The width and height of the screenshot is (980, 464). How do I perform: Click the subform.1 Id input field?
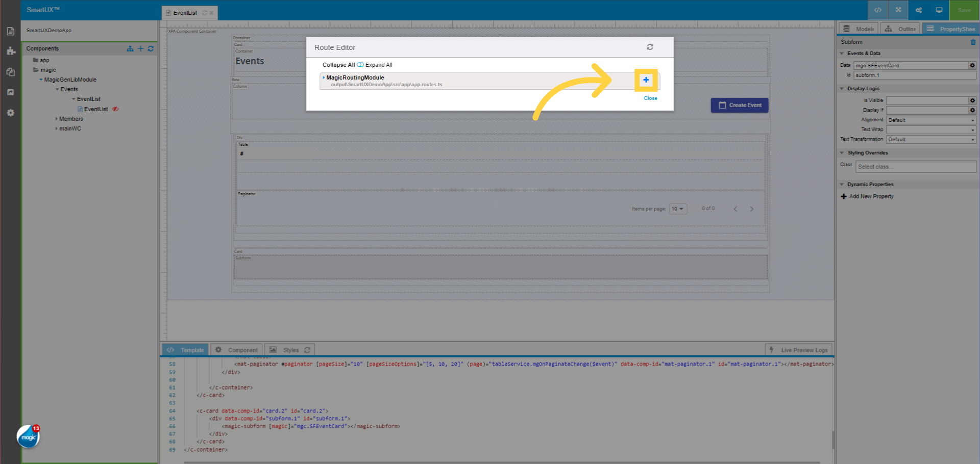(x=914, y=75)
